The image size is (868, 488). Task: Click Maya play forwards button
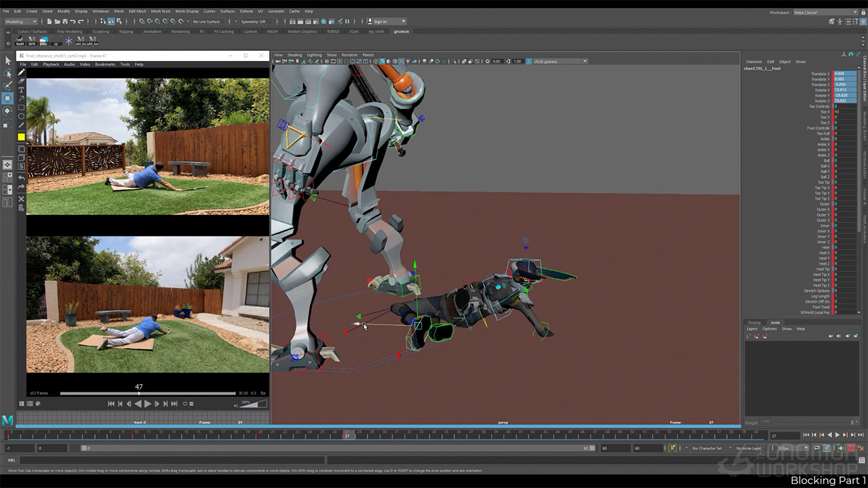[x=837, y=435]
